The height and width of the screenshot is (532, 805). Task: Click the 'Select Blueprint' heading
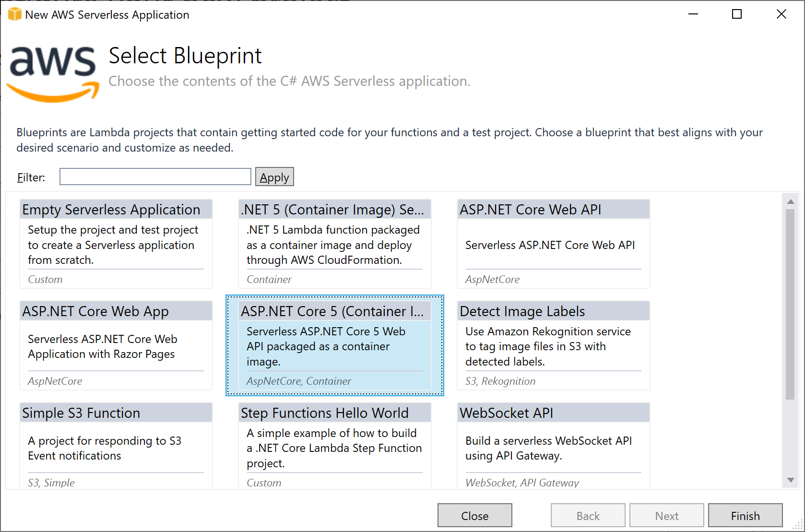(185, 56)
